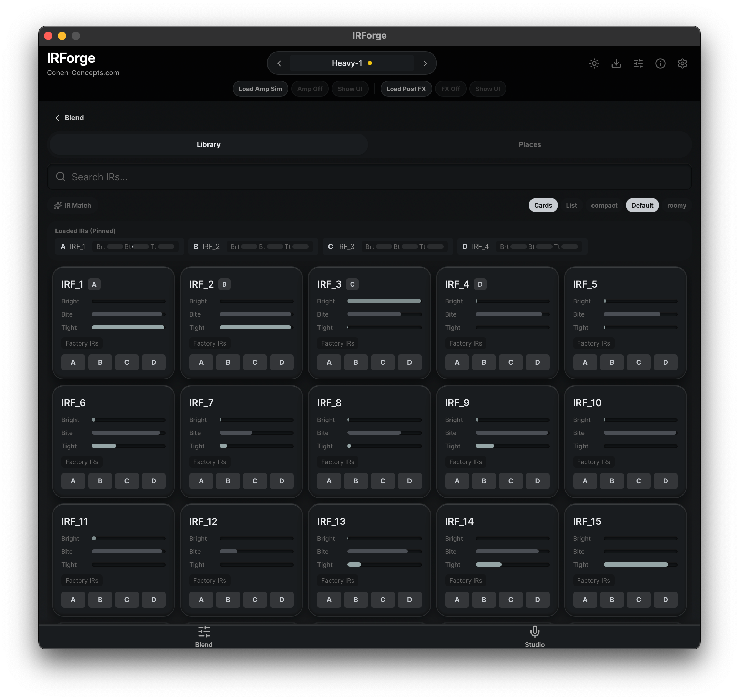Open the Heavy-1 preset selector

(x=352, y=63)
